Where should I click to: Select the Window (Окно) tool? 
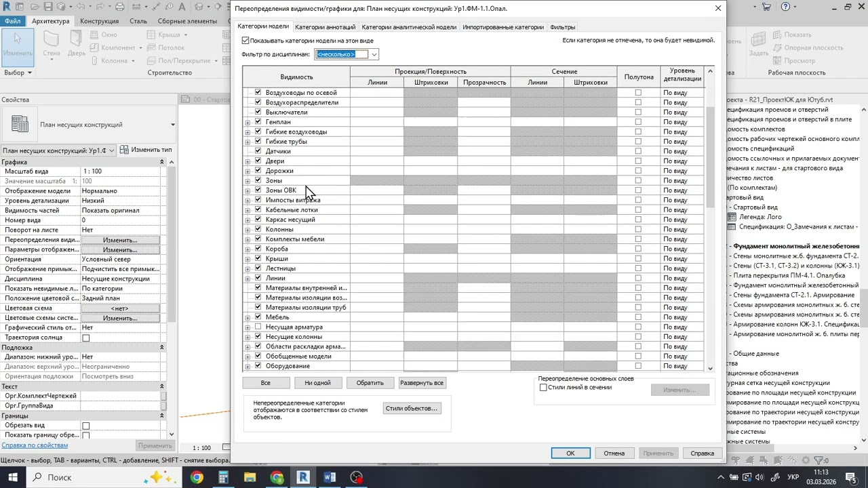pos(104,35)
